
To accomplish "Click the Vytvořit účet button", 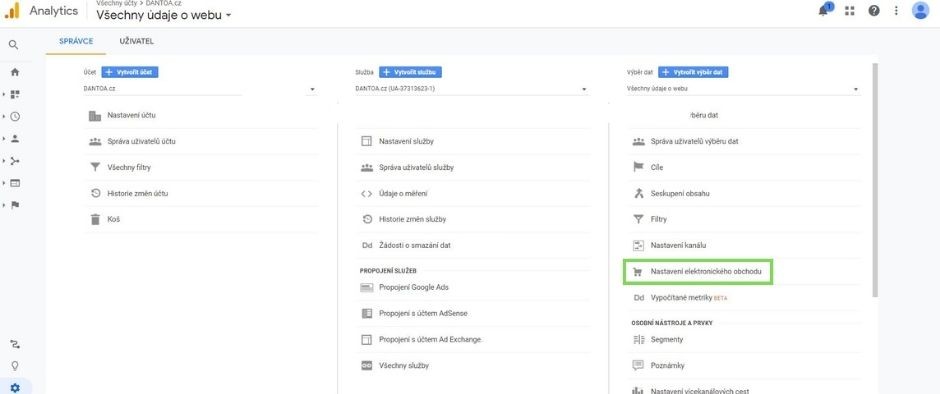I will tap(130, 72).
